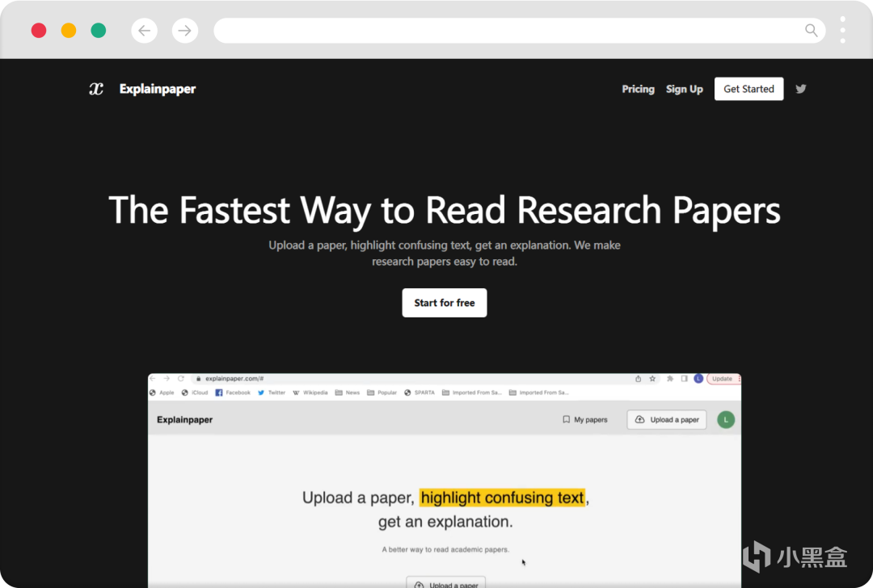
Task: Bookmark star icon in demo preview toolbar
Action: (x=652, y=378)
